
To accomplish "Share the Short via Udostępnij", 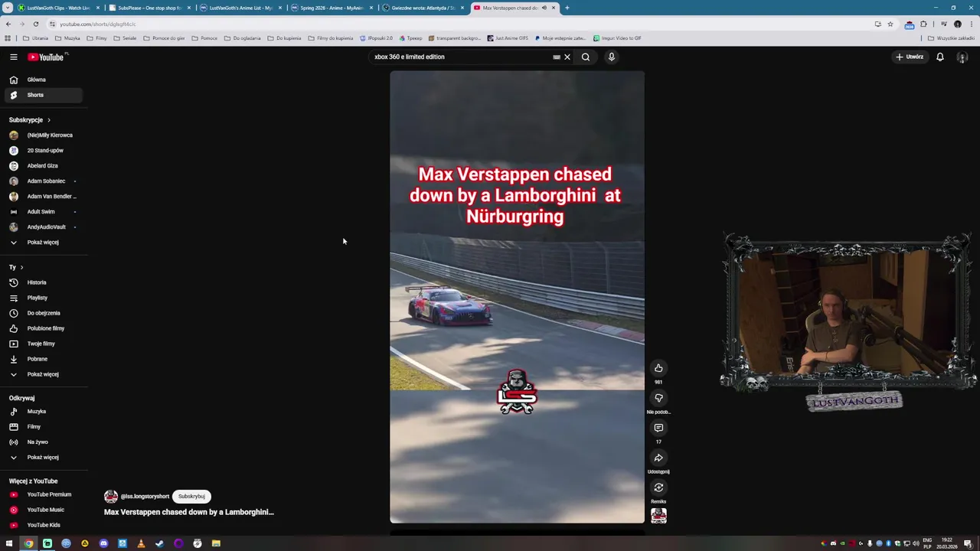I will (x=658, y=458).
